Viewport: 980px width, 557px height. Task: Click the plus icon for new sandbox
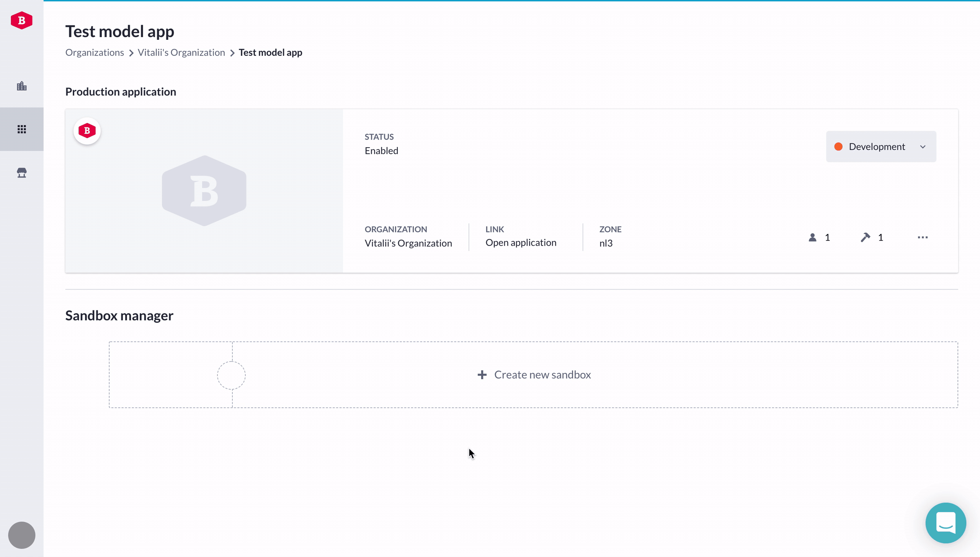(482, 375)
